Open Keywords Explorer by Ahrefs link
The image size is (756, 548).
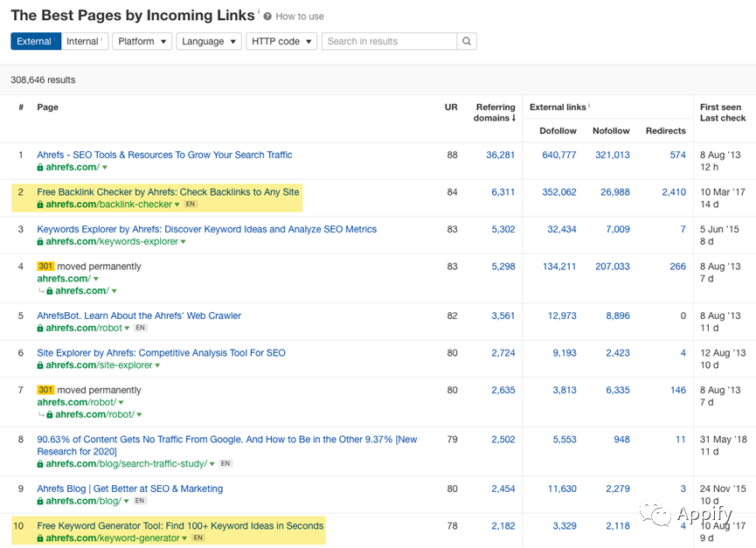point(207,229)
